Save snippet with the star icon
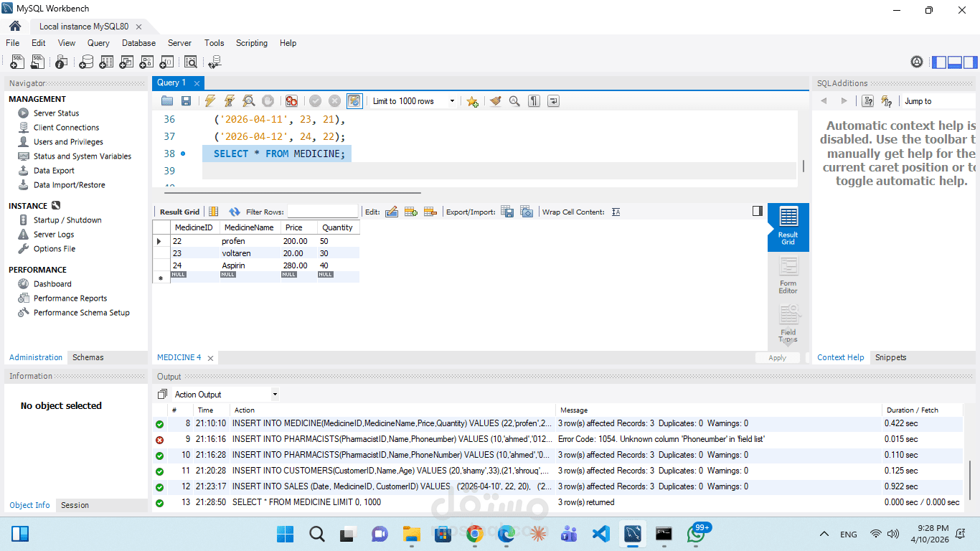Viewport: 980px width, 551px height. pos(472,101)
